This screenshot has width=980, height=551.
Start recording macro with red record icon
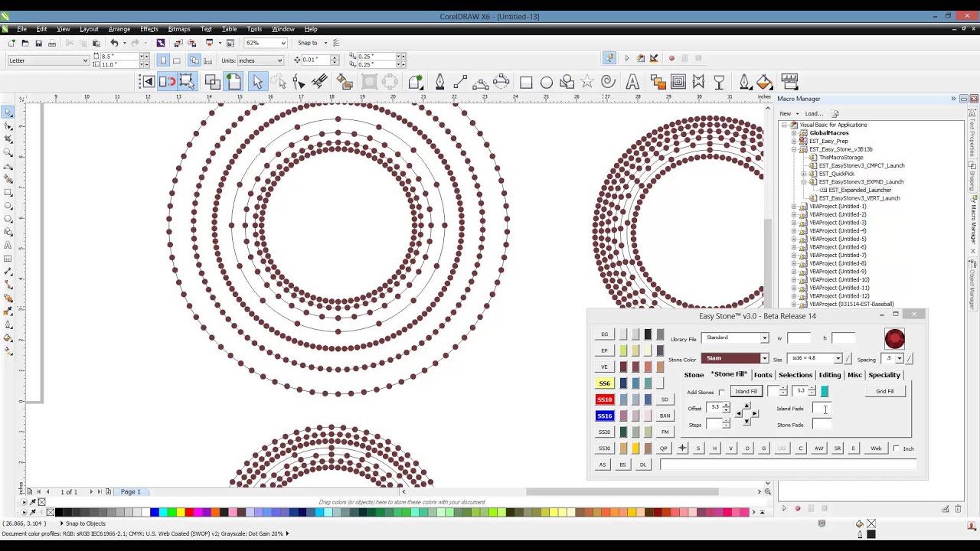tap(671, 58)
